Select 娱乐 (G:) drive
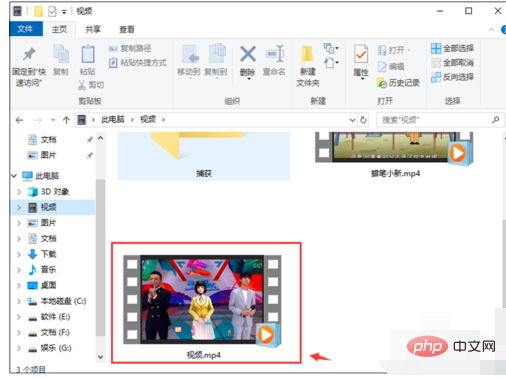The width and height of the screenshot is (506, 379). click(x=56, y=348)
